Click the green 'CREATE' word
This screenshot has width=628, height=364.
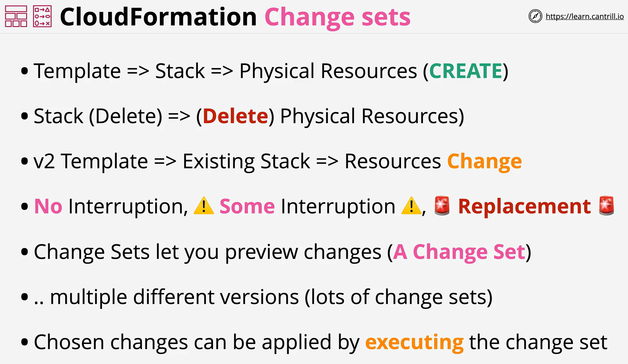coord(466,71)
